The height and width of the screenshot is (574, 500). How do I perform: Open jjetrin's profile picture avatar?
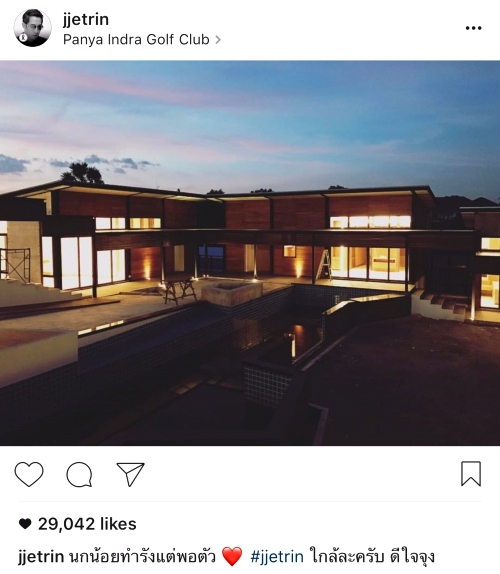click(x=32, y=28)
